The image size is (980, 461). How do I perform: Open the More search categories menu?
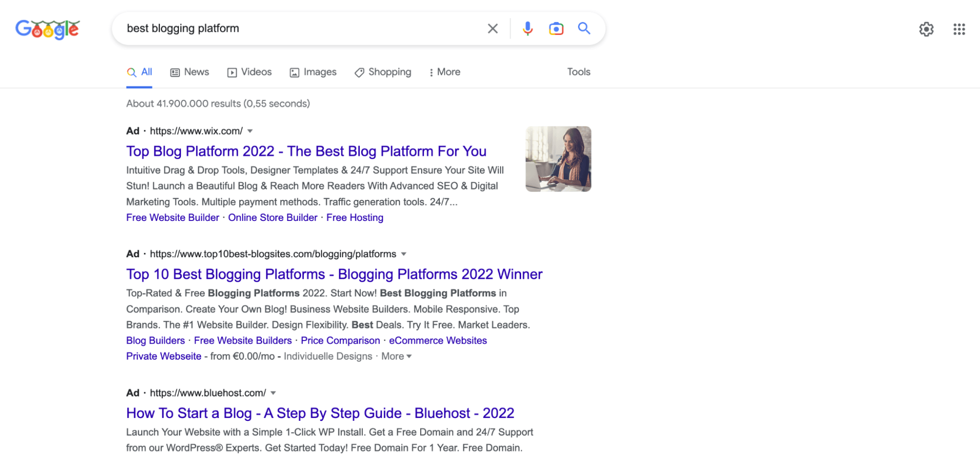pyautogui.click(x=445, y=72)
